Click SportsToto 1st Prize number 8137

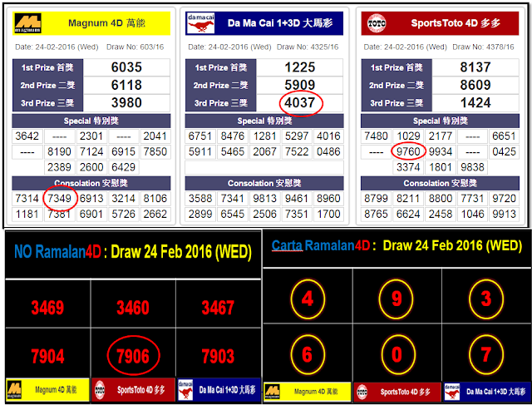pyautogui.click(x=475, y=67)
